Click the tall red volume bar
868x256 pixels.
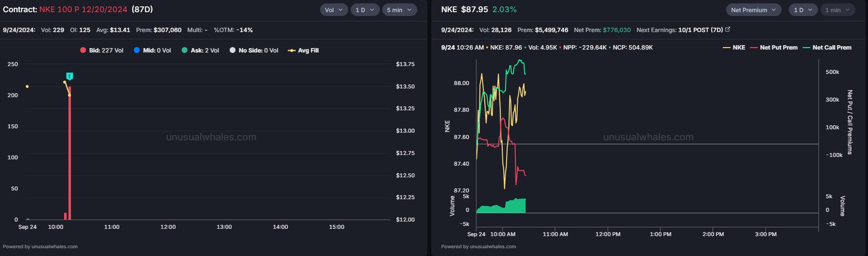(70, 153)
